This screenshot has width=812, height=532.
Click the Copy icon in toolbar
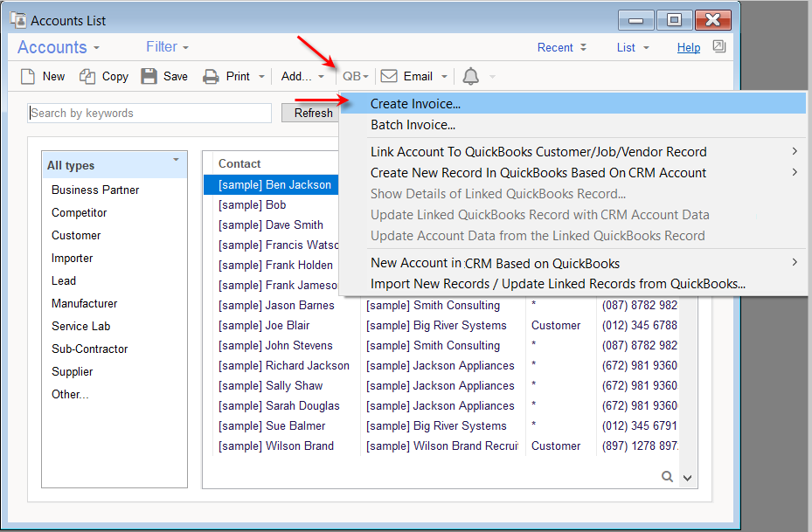point(87,77)
